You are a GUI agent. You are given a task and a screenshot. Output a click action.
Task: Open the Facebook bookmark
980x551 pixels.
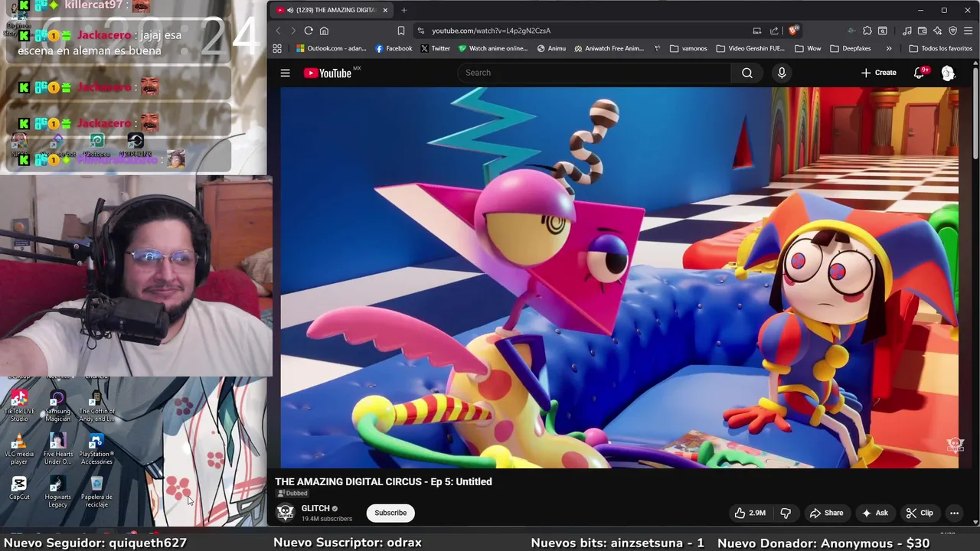pyautogui.click(x=394, y=48)
